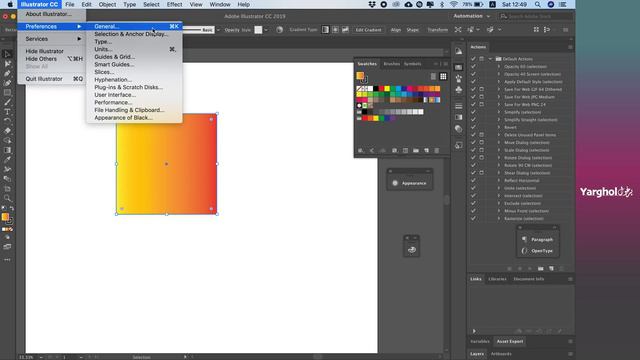Switch swatches to grid thumbnail view
The width and height of the screenshot is (640, 360).
tap(443, 76)
